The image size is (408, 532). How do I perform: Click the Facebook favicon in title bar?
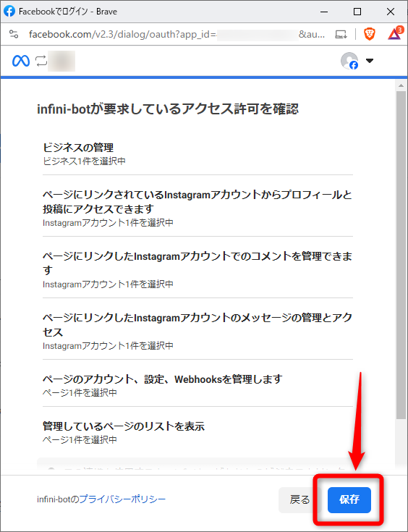tap(9, 11)
